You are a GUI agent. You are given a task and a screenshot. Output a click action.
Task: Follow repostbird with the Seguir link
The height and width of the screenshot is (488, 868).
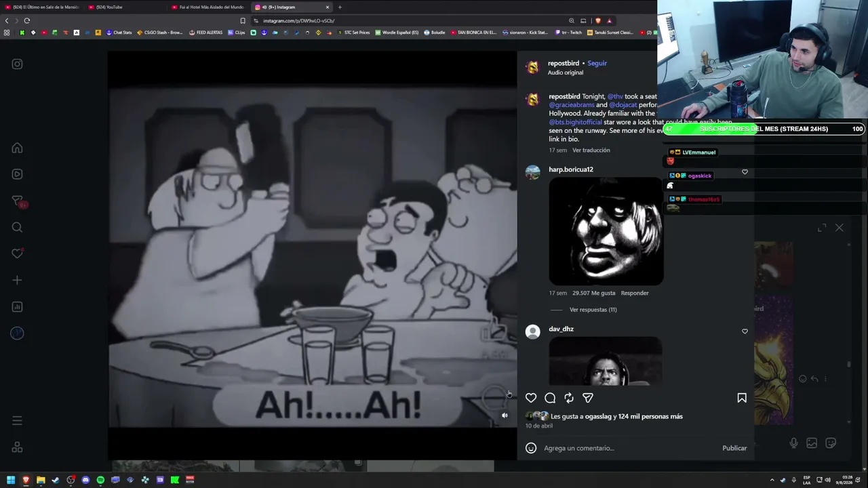coord(597,63)
